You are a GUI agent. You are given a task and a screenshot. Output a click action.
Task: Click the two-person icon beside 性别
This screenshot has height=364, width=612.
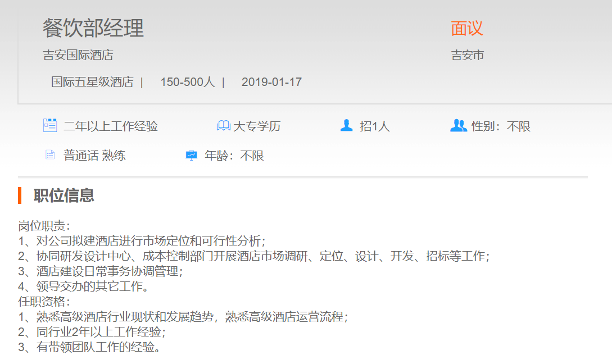[459, 126]
